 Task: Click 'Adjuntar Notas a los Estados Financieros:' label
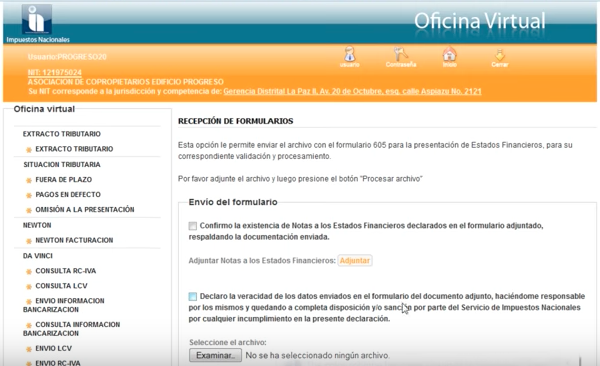tap(262, 261)
